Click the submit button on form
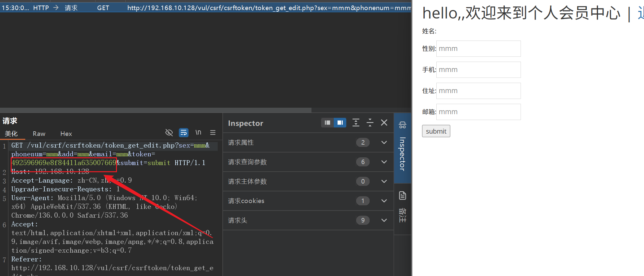The height and width of the screenshot is (276, 644). tap(436, 131)
